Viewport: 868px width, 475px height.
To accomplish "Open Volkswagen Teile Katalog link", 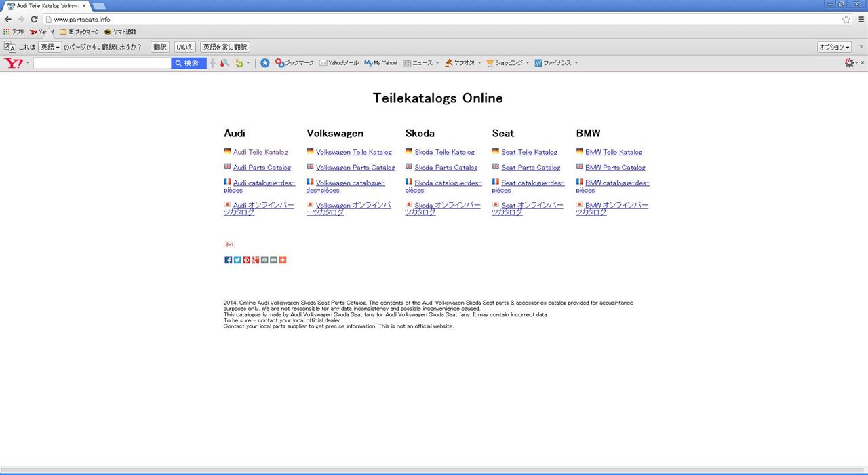I will (354, 152).
